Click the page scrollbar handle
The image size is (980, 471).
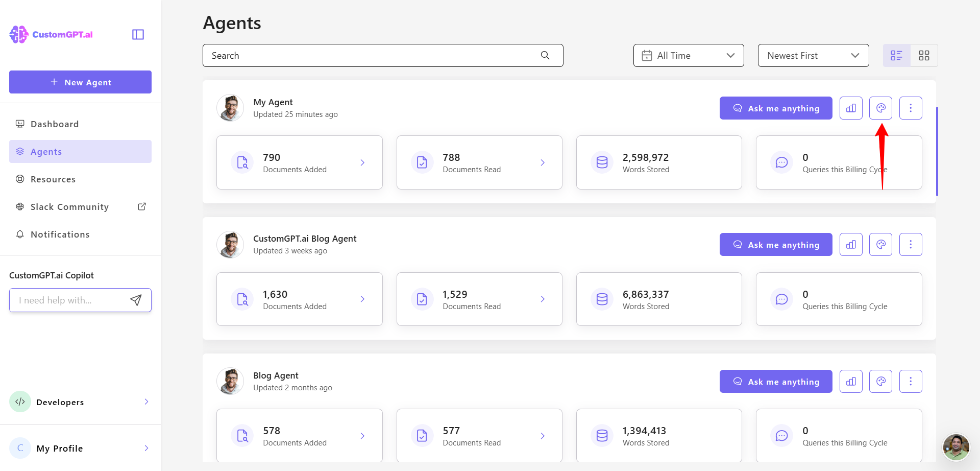(x=937, y=151)
